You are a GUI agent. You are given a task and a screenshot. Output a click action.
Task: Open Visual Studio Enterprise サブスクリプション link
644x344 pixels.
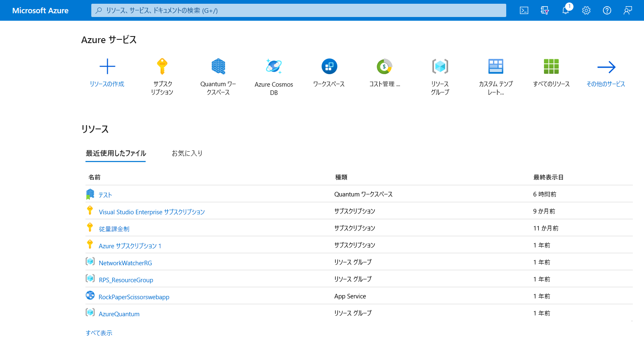152,212
